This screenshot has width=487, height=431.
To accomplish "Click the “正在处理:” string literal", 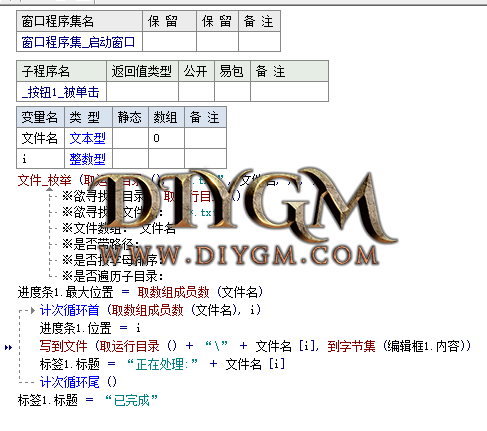I will pos(162,364).
